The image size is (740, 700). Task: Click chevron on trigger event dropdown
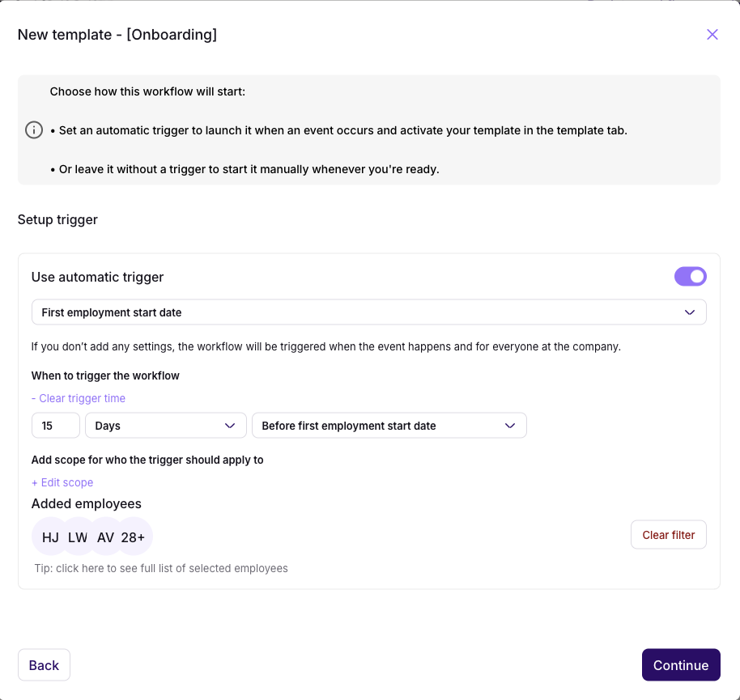tap(690, 312)
